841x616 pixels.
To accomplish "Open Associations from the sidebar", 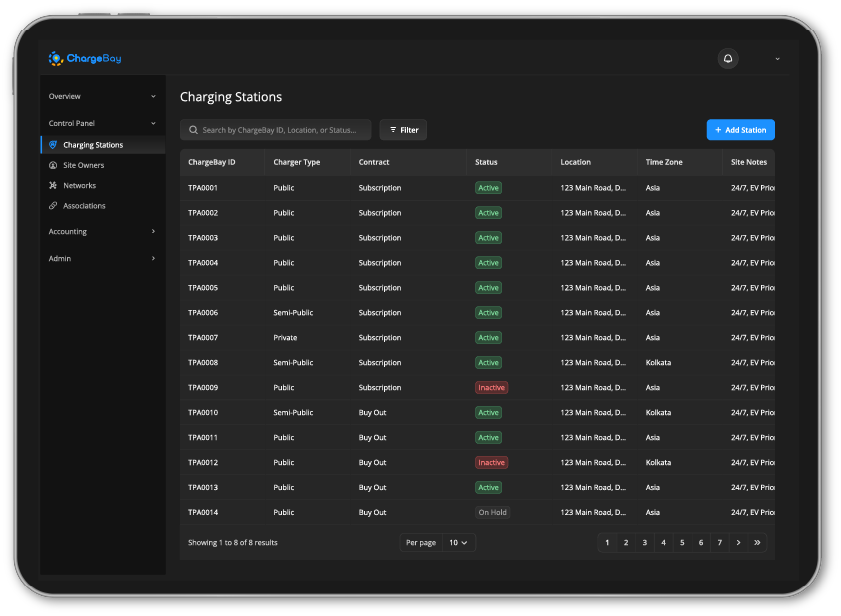I will (84, 206).
